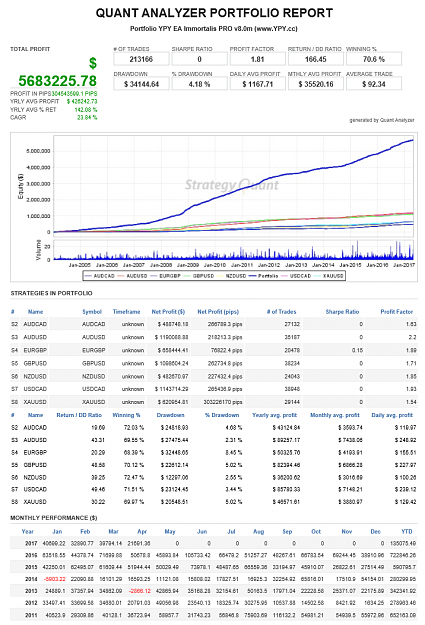Click the Jan-2009 label on chart time axis
Image resolution: width=425 pixels, height=625 pixels.
(x=187, y=265)
